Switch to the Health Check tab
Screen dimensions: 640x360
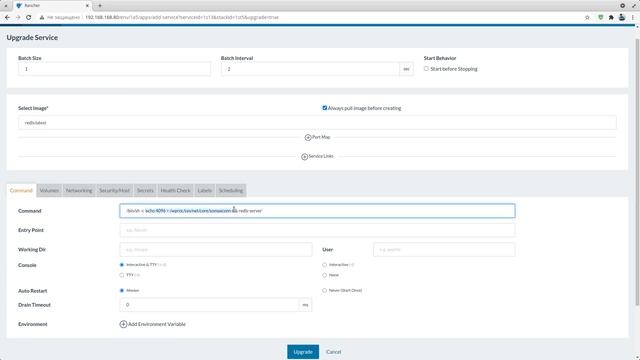click(176, 191)
